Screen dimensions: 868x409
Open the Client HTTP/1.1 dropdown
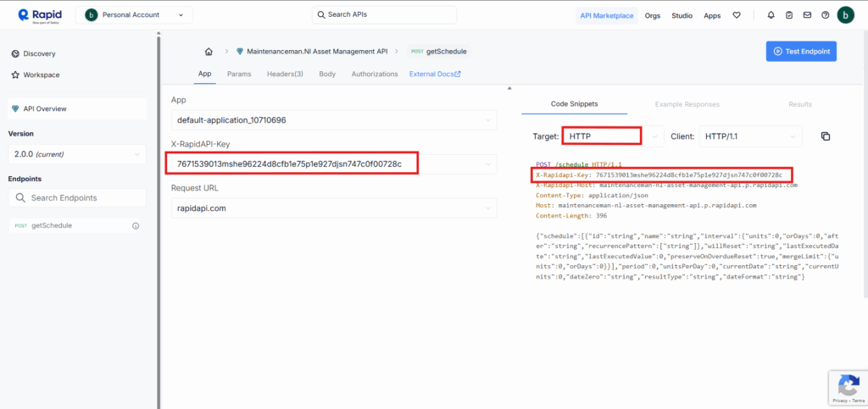[751, 136]
